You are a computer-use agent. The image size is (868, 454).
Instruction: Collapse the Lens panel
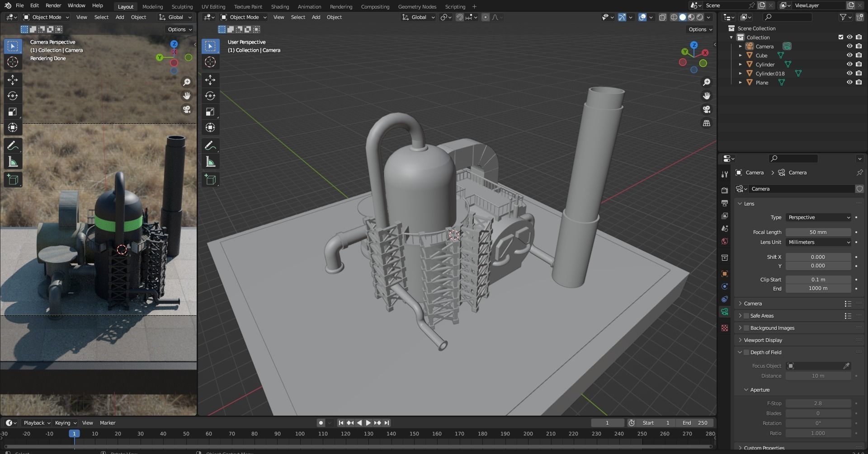[740, 204]
